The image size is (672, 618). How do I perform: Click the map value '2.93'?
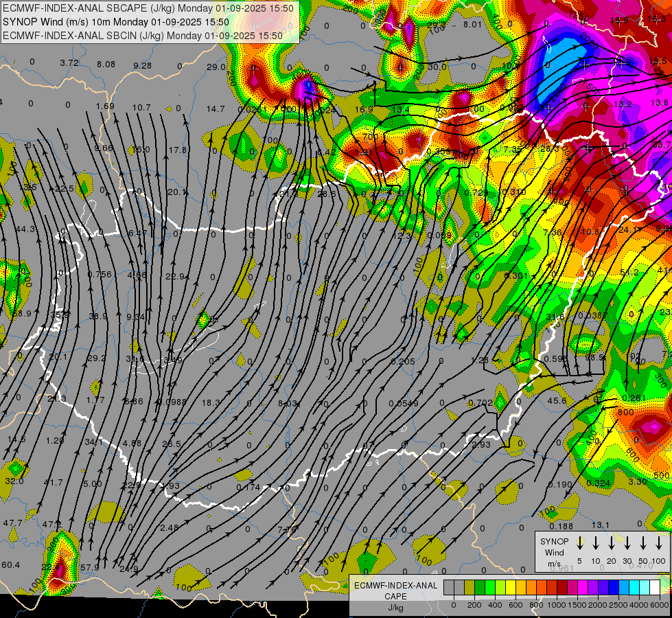481,445
